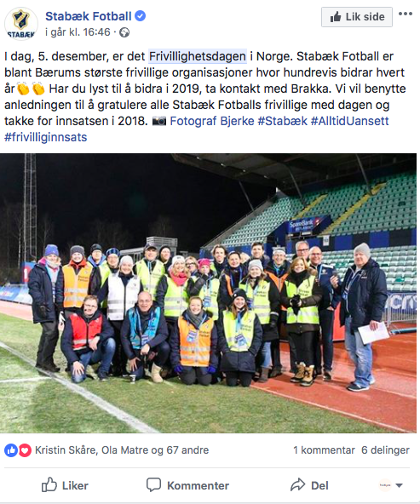
Task: Click the Del share arrow icon
Action: tap(297, 484)
